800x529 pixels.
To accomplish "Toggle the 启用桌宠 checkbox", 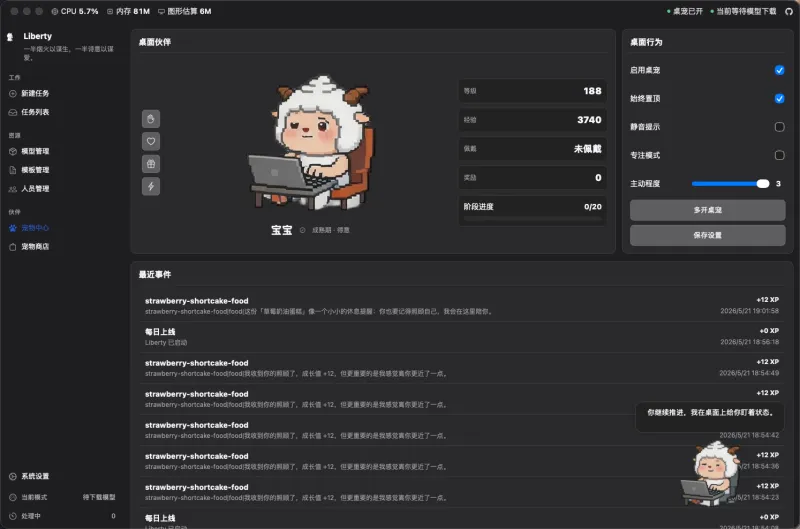I will [779, 70].
